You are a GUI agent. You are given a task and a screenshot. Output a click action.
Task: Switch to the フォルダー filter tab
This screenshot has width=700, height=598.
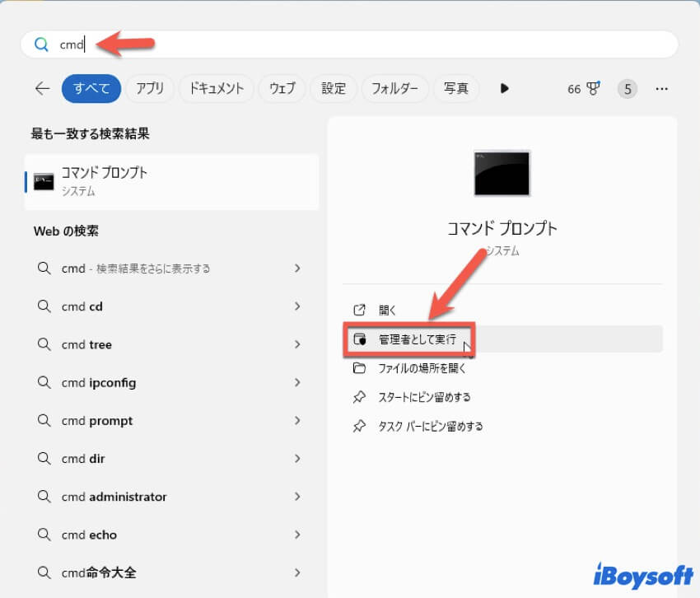tap(394, 88)
